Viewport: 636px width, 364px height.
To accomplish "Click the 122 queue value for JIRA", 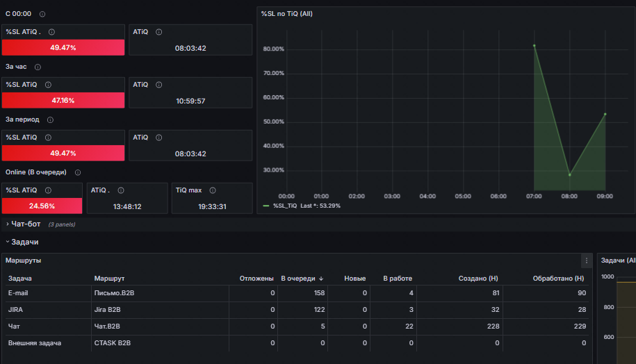I will pyautogui.click(x=319, y=310).
